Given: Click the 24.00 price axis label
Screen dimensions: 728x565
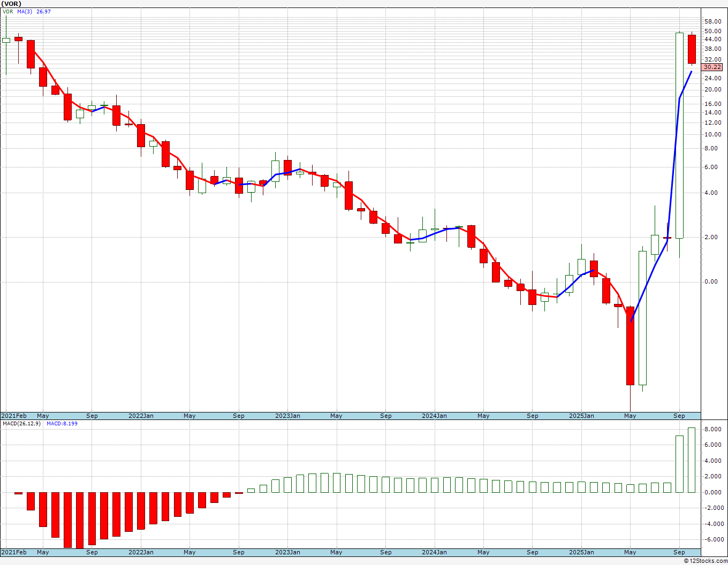Looking at the screenshot, I should tap(713, 78).
